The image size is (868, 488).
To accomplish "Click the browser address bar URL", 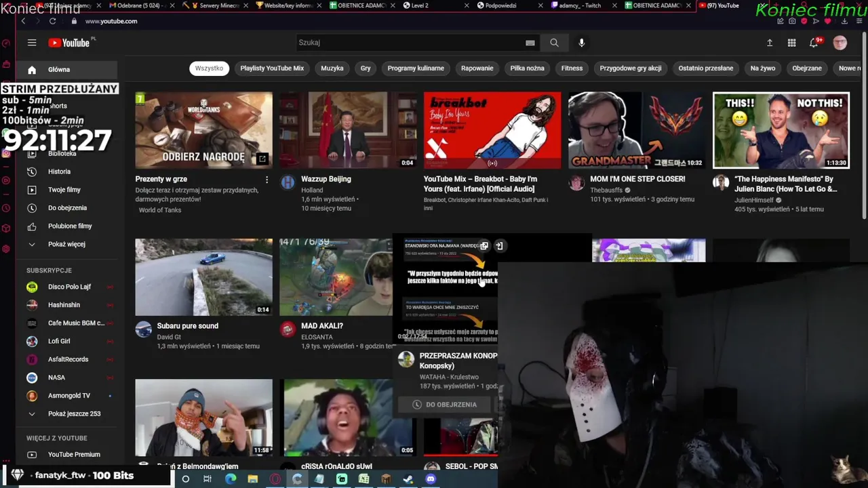I will click(111, 21).
